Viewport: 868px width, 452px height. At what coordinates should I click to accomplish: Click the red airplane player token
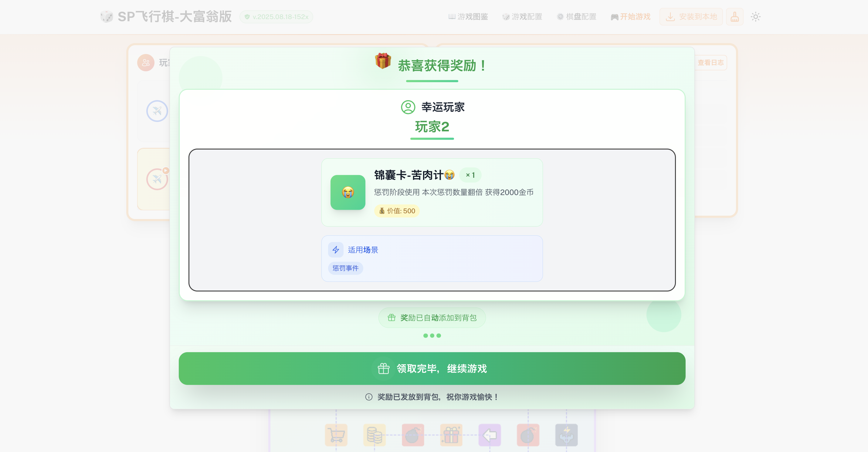click(157, 179)
